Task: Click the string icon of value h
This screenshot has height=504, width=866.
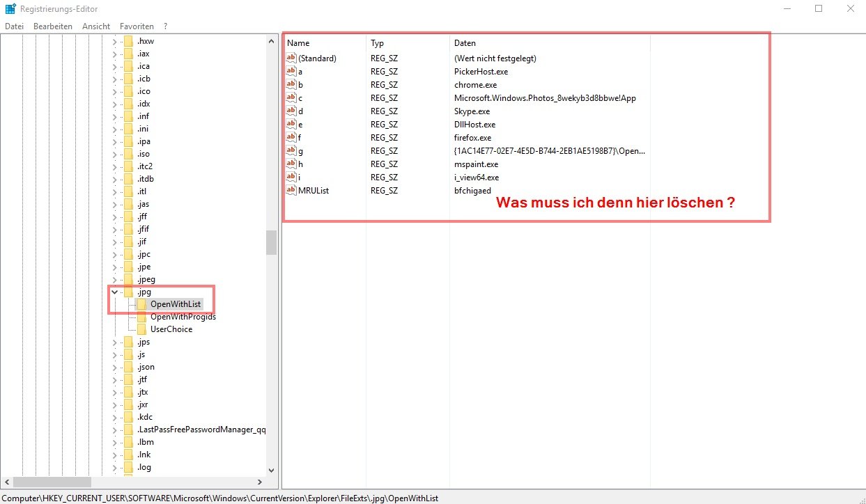Action: [x=291, y=164]
